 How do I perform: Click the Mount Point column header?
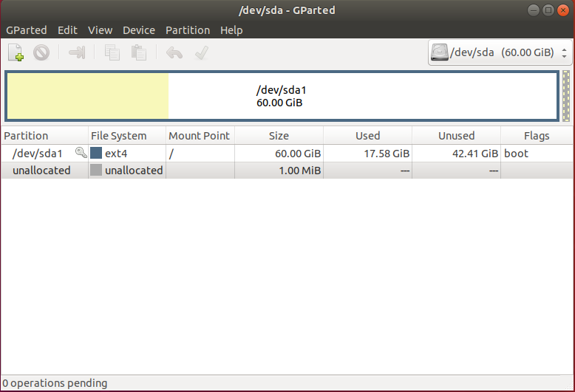click(x=200, y=136)
